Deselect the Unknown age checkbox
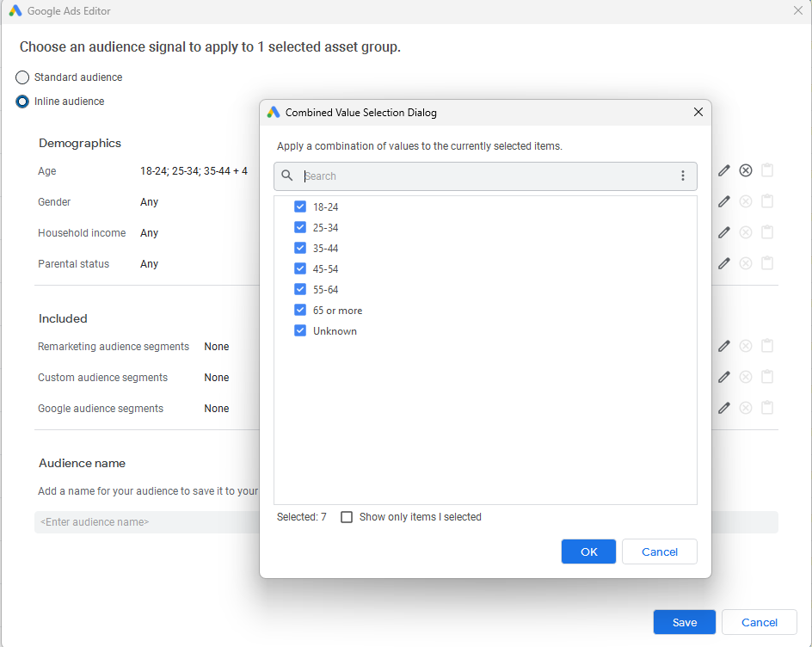Screen dimensions: 812x647 pyautogui.click(x=300, y=330)
